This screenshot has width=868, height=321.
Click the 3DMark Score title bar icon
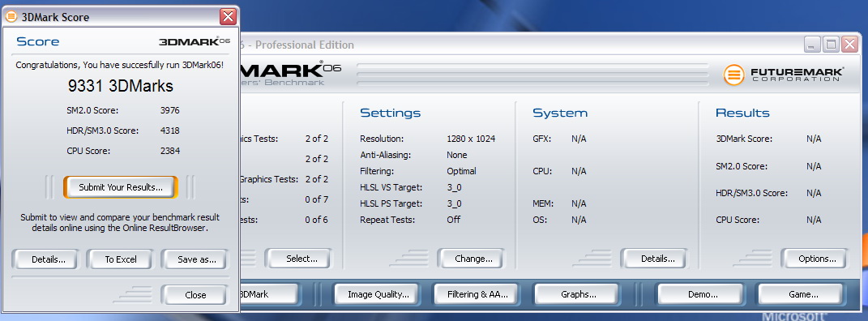(x=11, y=16)
